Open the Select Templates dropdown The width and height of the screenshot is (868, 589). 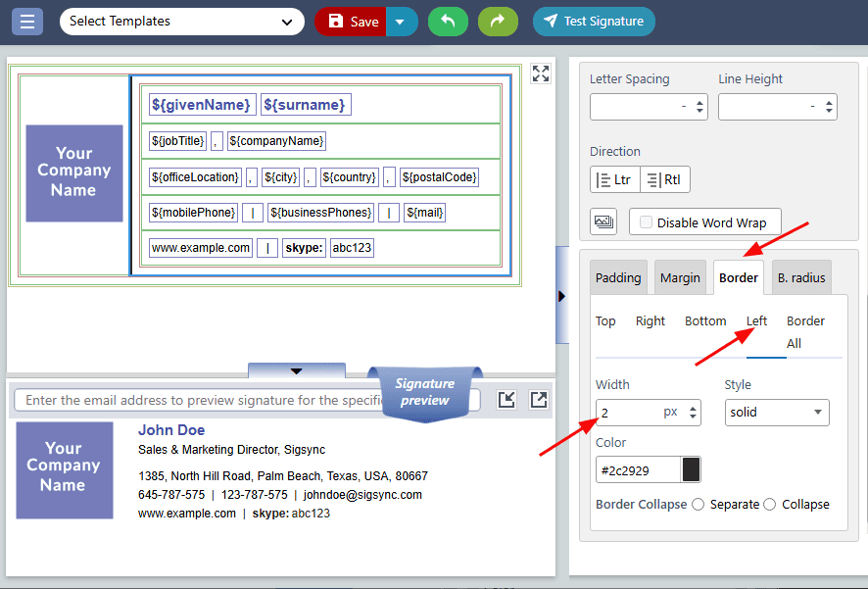(x=181, y=22)
